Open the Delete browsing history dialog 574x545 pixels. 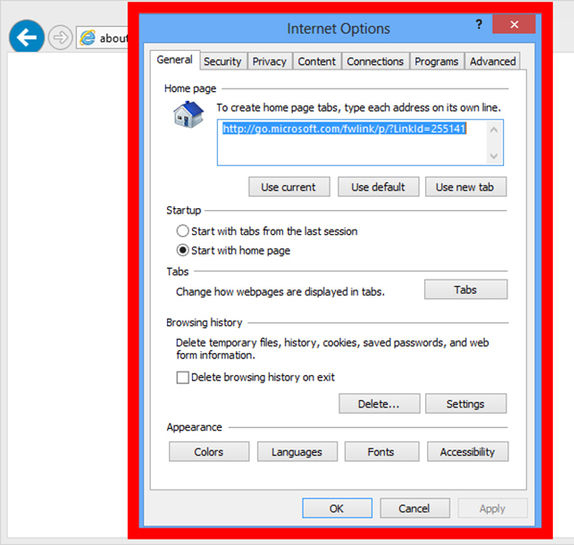pos(379,404)
